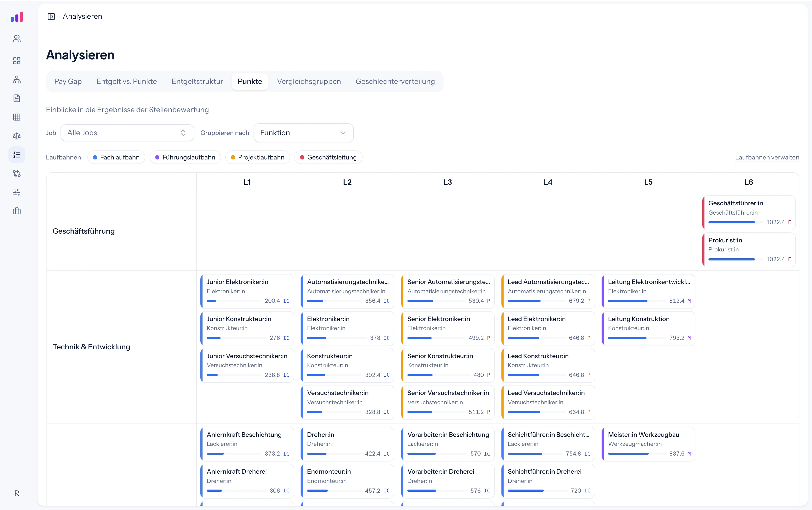Open the Junior Elektroniker:in card
The height and width of the screenshot is (510, 812).
click(247, 291)
